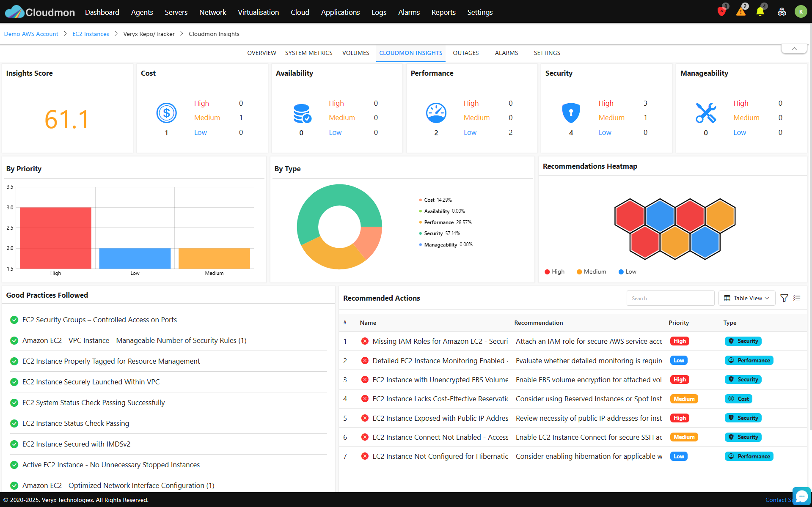Click 'EC2 Instance Connect Not Enabled' row name
The width and height of the screenshot is (812, 507).
tap(440, 437)
